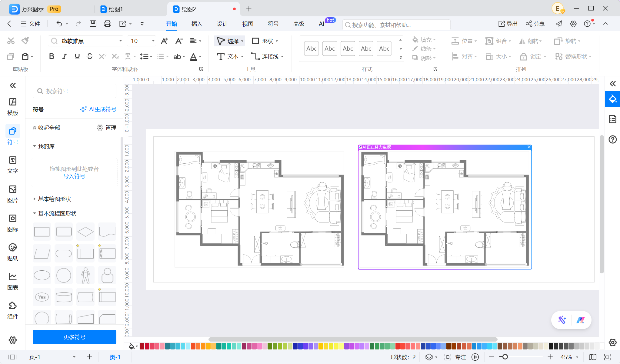
Task: Click the AI magic wand floating icon
Action: (562, 320)
